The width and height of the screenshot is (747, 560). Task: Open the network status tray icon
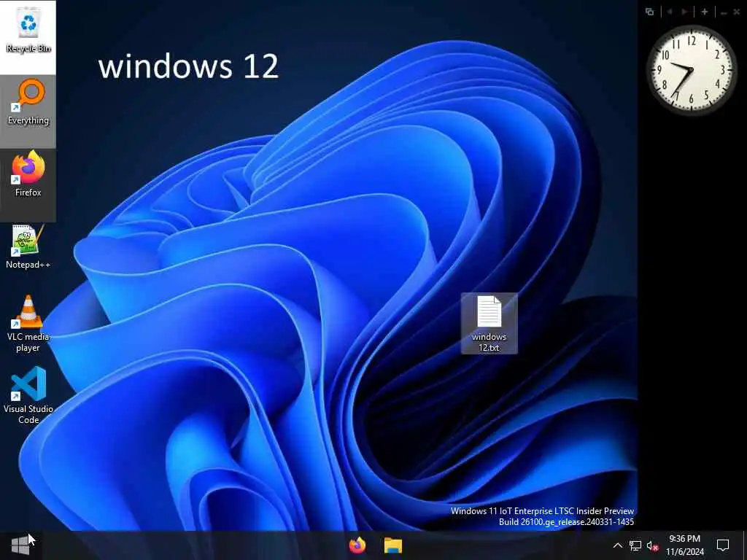(x=635, y=545)
